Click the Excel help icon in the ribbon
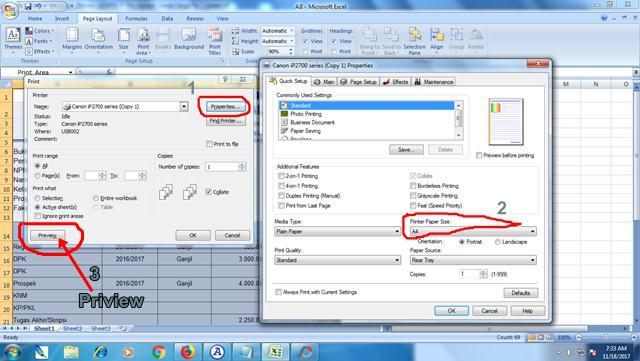 (604, 18)
